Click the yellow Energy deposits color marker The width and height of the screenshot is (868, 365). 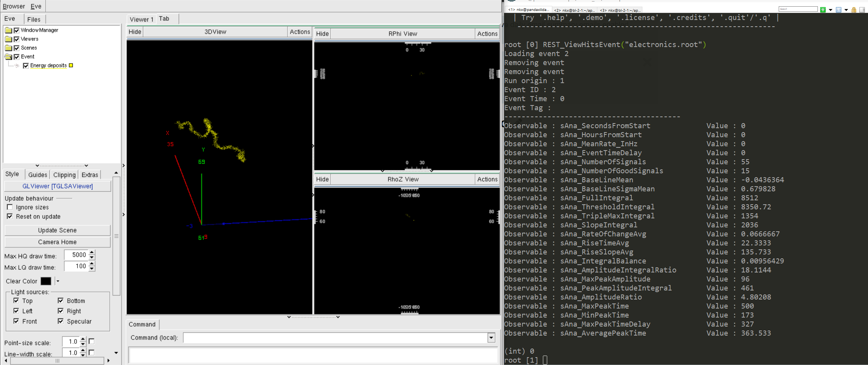[x=71, y=65]
